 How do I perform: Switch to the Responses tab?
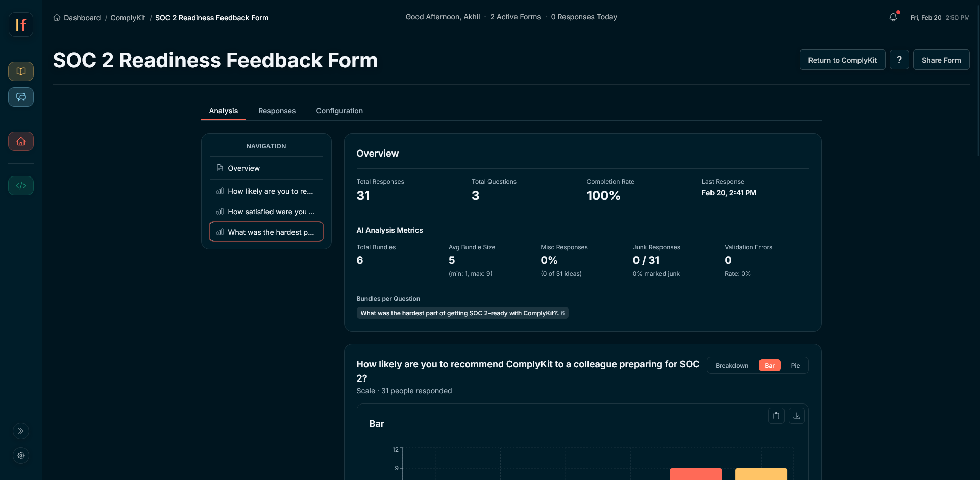[x=277, y=111]
